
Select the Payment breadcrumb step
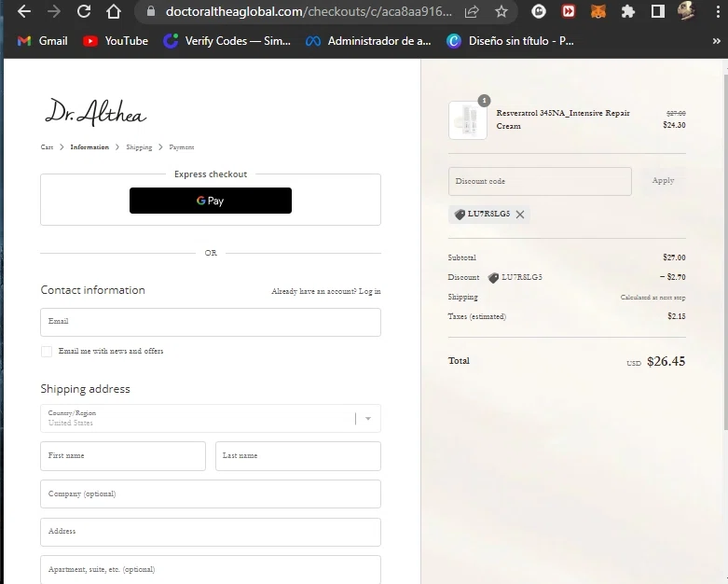click(x=182, y=146)
